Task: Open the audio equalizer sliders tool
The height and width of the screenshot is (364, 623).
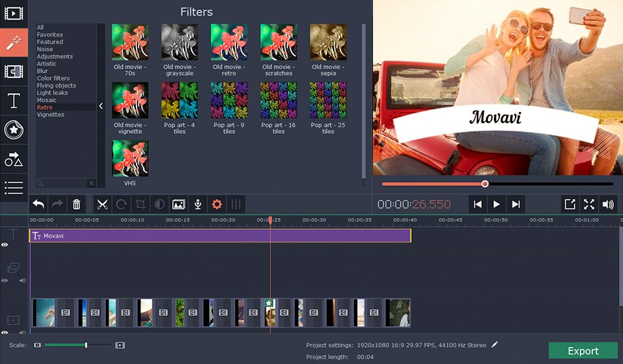Action: tap(236, 204)
